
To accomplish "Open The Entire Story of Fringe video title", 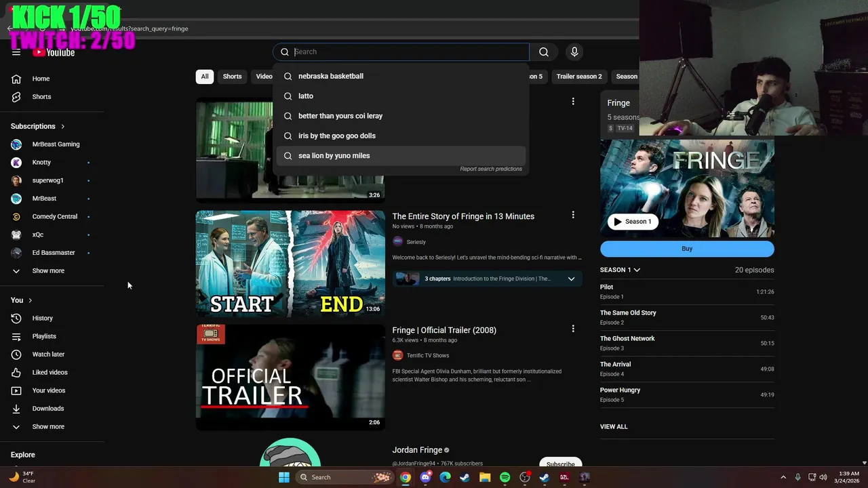I will pyautogui.click(x=463, y=216).
